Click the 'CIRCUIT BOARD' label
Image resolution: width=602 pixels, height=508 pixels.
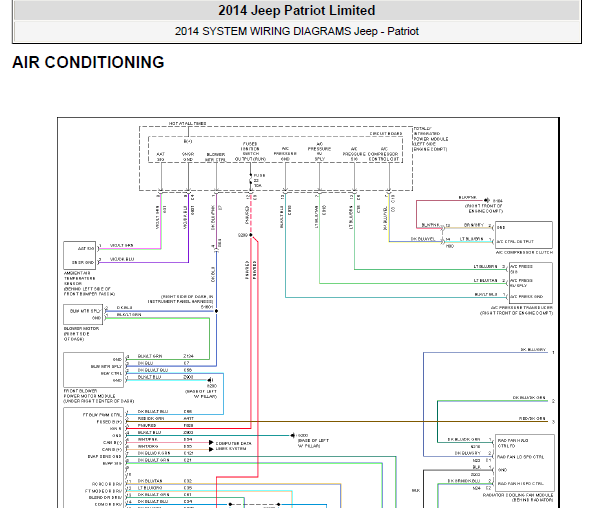coord(386,134)
